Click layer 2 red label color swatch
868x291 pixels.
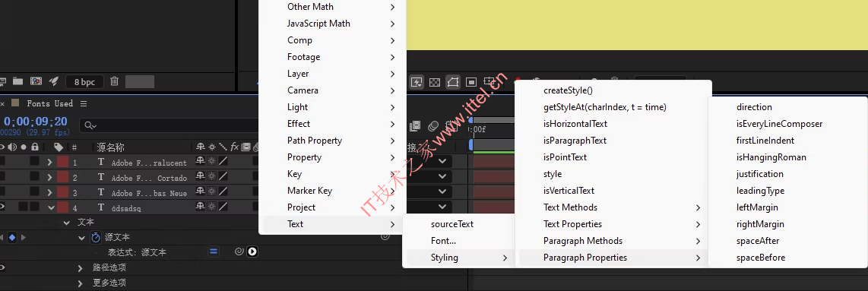(62, 178)
